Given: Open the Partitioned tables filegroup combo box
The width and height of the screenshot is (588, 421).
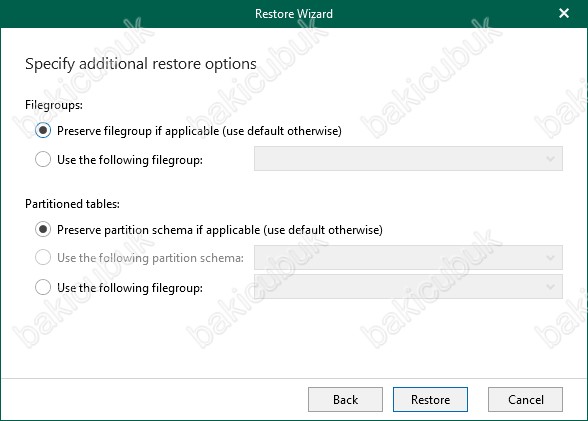Looking at the screenshot, I should [408, 287].
